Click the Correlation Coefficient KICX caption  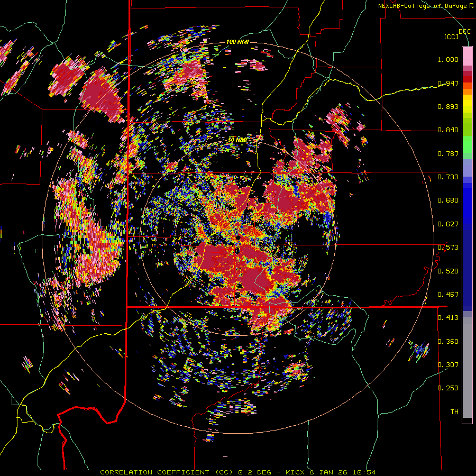point(238,472)
